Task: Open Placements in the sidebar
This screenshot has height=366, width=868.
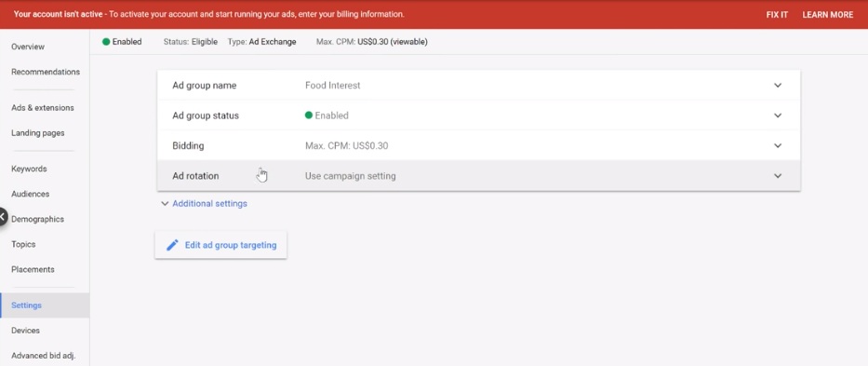Action: click(x=33, y=269)
